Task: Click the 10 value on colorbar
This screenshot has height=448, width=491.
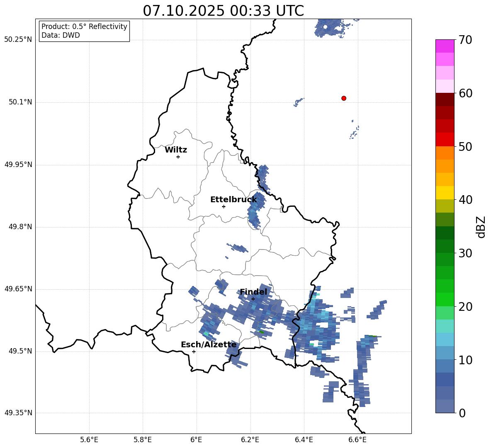Action: coord(465,360)
